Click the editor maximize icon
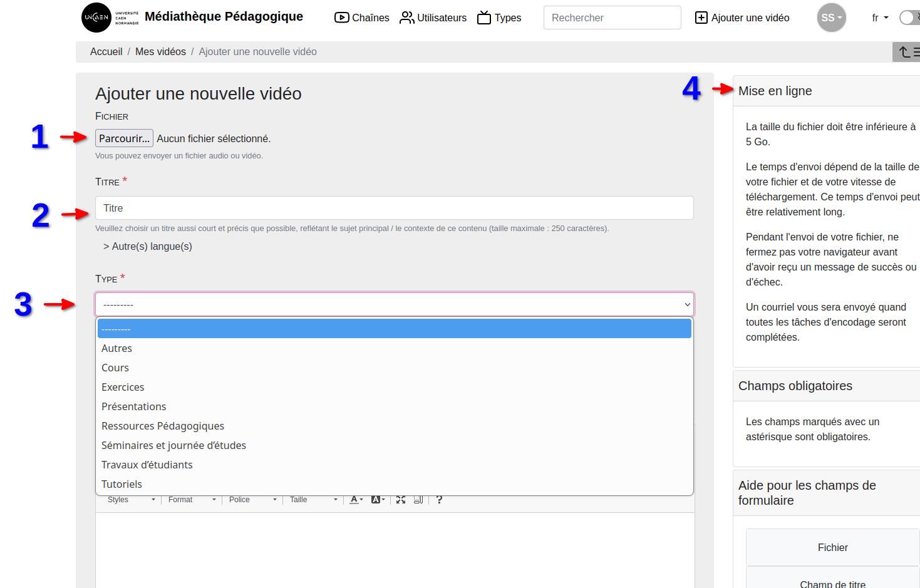 pyautogui.click(x=401, y=500)
